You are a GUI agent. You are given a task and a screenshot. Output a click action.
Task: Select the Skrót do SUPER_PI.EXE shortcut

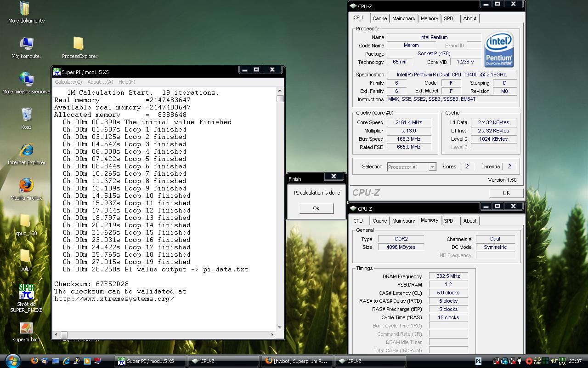coord(26,298)
